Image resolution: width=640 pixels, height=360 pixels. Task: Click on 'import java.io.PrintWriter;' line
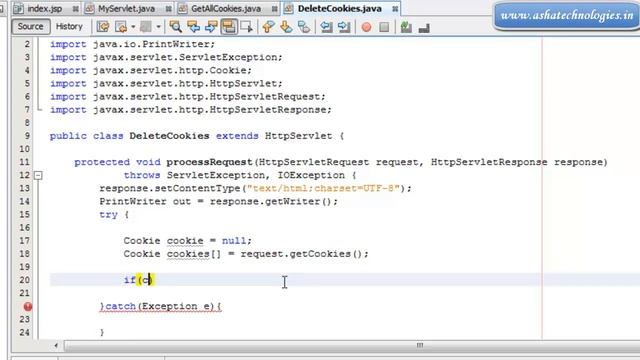(132, 44)
